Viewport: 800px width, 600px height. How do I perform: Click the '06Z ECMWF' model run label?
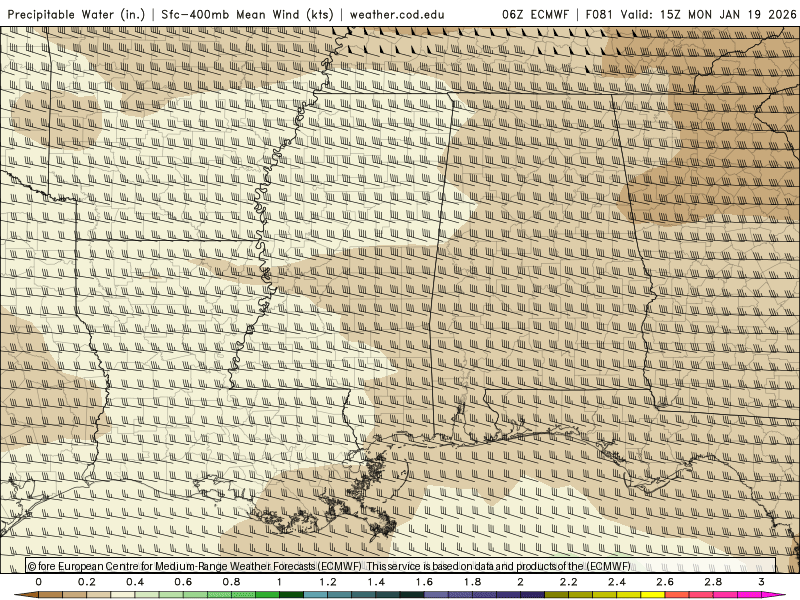(x=535, y=15)
